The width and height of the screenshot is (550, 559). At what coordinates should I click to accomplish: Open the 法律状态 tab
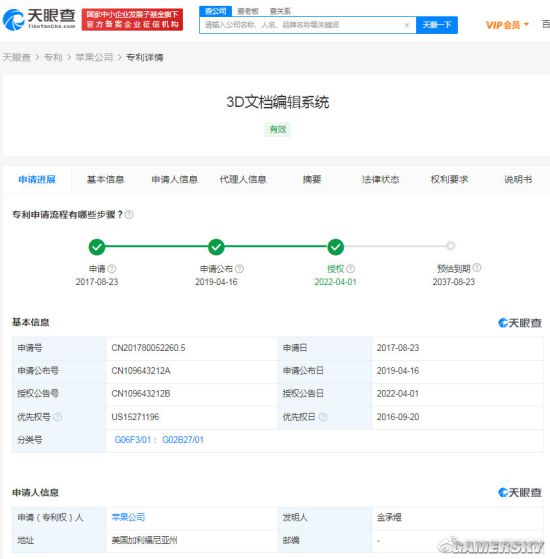[x=380, y=179]
